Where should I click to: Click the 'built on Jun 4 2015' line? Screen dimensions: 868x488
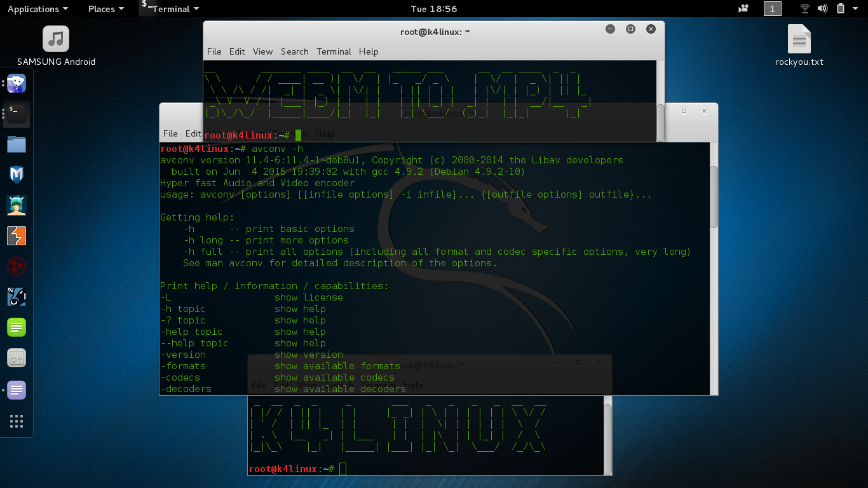click(348, 172)
